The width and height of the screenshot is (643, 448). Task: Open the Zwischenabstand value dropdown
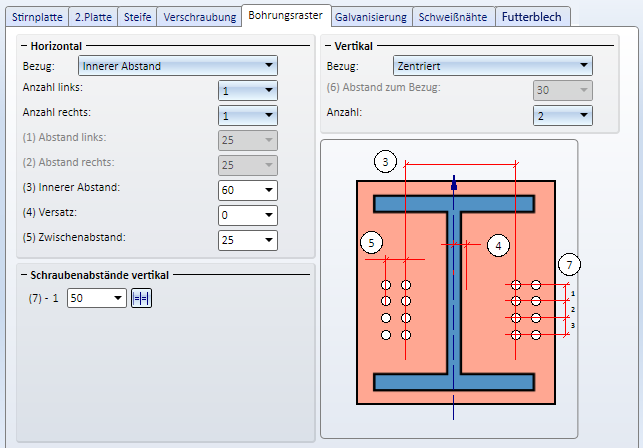(x=248, y=240)
